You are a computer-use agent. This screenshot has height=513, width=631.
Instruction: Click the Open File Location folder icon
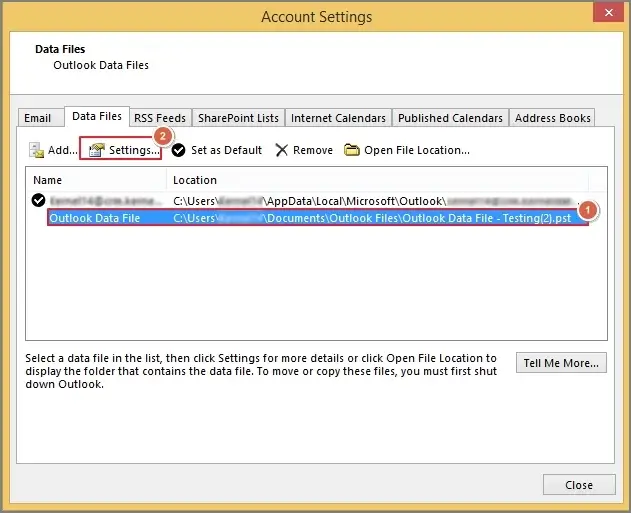352,150
